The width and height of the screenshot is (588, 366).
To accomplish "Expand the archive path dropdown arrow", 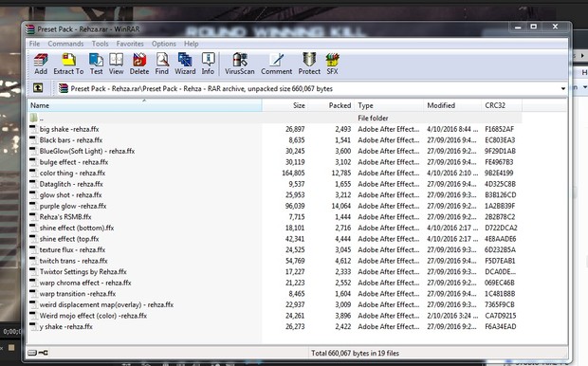I will 563,89.
